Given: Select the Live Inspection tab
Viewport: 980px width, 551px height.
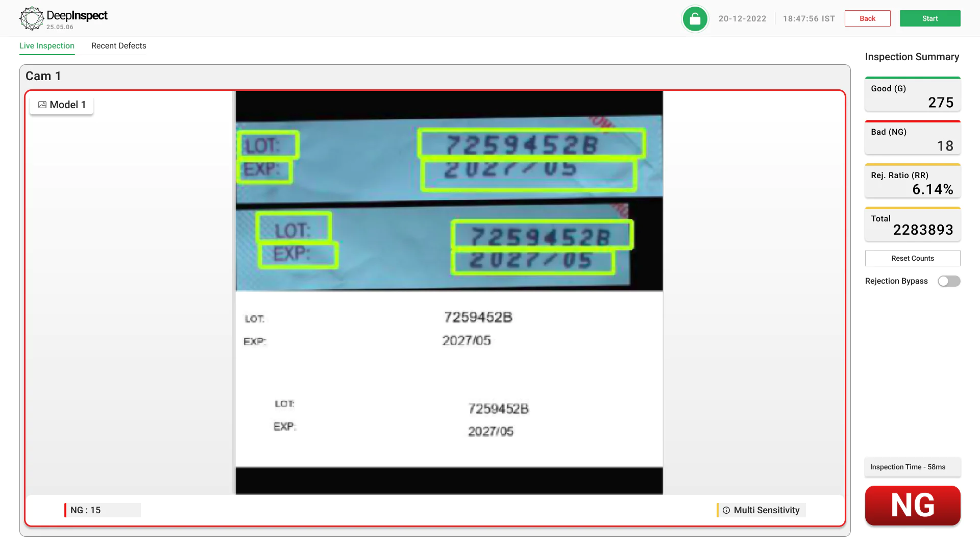Looking at the screenshot, I should coord(46,45).
